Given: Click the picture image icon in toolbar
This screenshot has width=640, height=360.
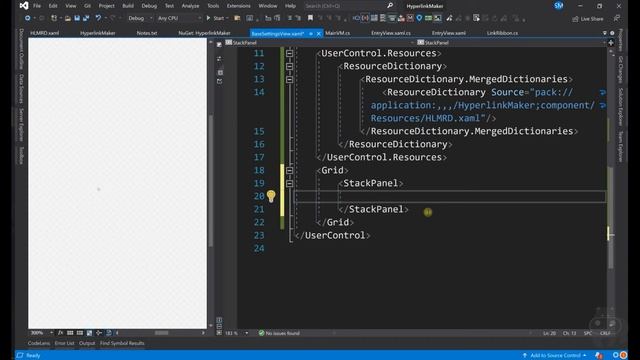Looking at the screenshot, I should 438,18.
